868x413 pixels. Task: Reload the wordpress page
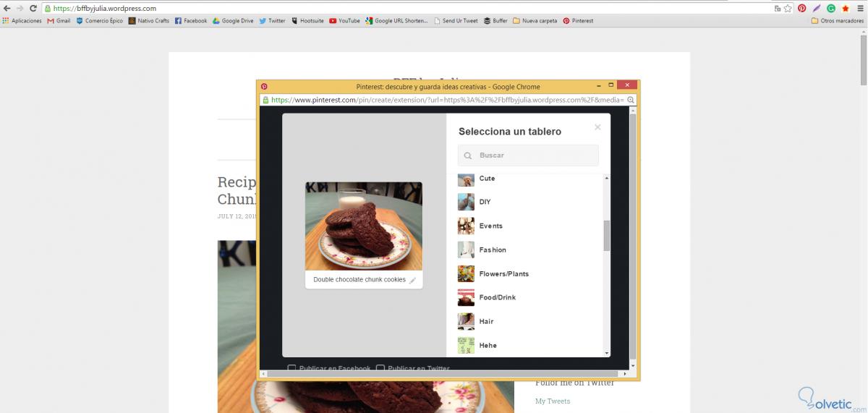tap(33, 8)
